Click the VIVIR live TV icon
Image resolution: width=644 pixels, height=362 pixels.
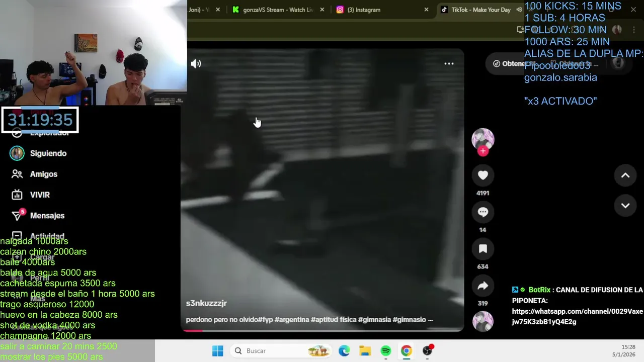[17, 195]
